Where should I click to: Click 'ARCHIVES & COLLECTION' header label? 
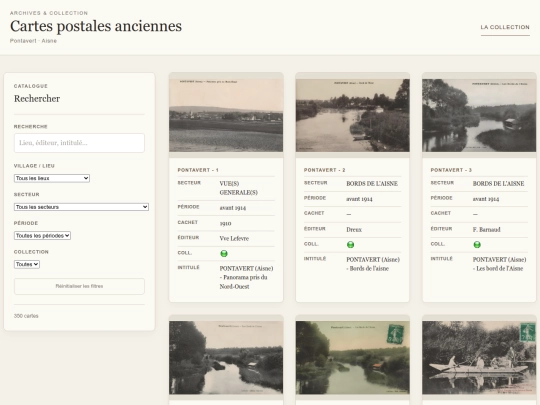(x=49, y=13)
